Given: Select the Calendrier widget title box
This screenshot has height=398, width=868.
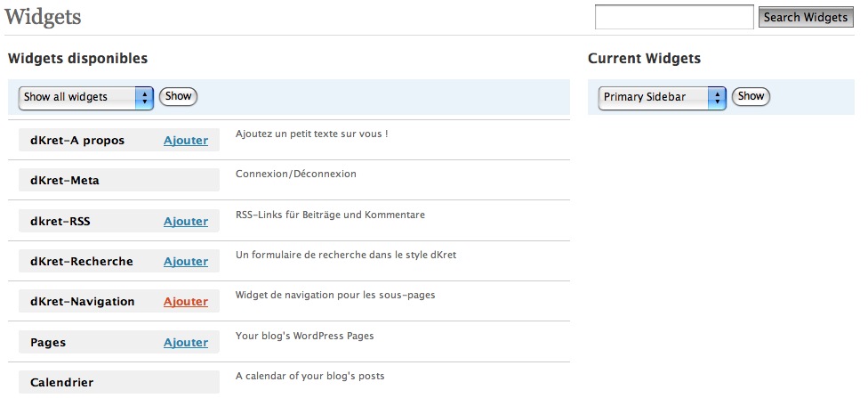Looking at the screenshot, I should (x=119, y=383).
